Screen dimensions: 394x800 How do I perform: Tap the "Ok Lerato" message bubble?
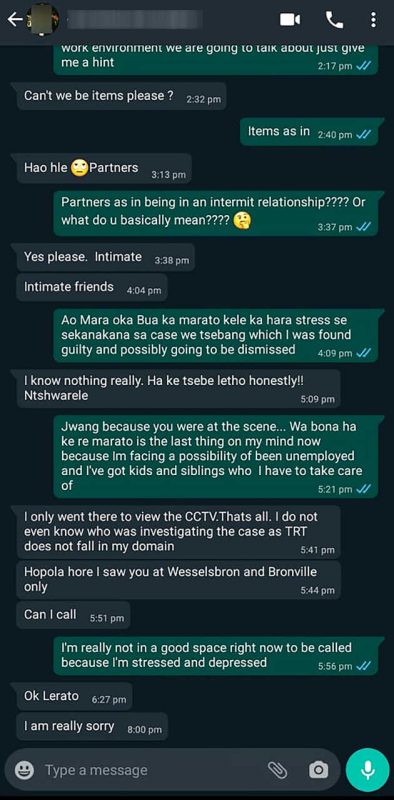pyautogui.click(x=75, y=696)
